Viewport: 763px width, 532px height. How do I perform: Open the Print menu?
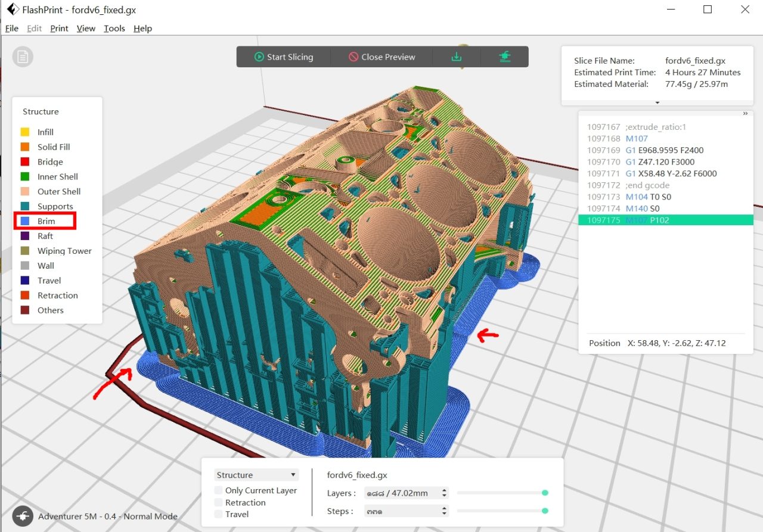point(59,28)
